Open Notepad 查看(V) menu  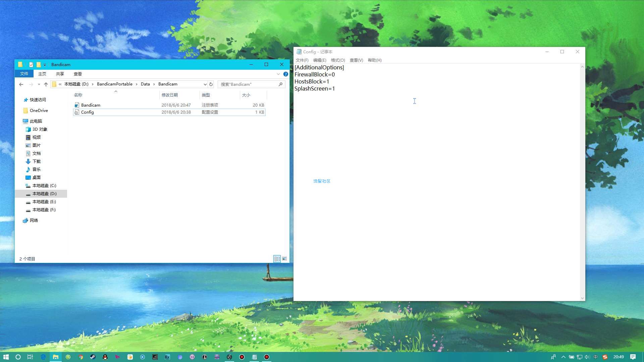(x=356, y=60)
